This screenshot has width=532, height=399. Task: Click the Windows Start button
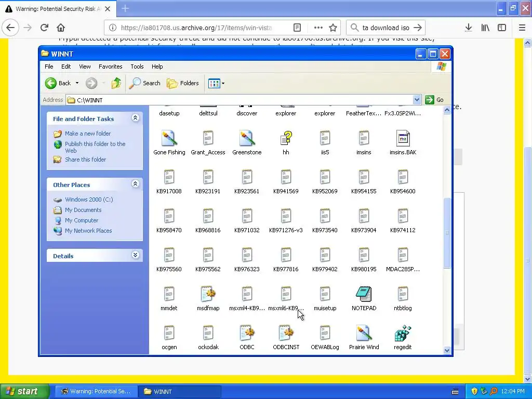(x=24, y=392)
